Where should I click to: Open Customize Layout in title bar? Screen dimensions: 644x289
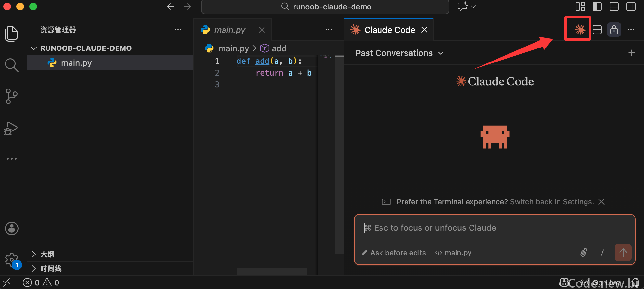580,7
